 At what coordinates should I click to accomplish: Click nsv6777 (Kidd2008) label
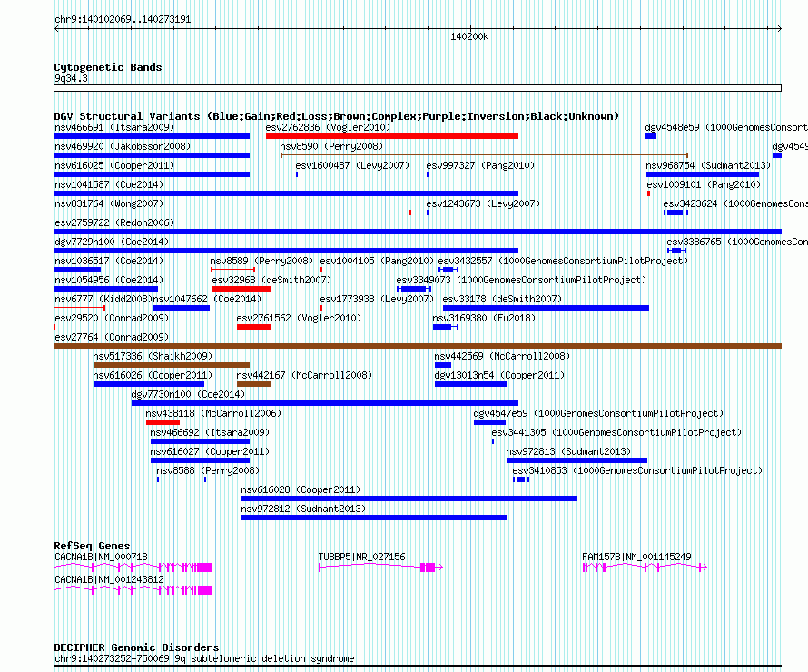[x=103, y=299]
